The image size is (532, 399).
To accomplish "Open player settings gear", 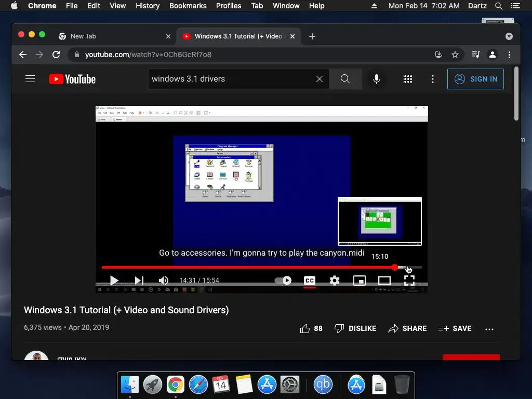I will (335, 281).
